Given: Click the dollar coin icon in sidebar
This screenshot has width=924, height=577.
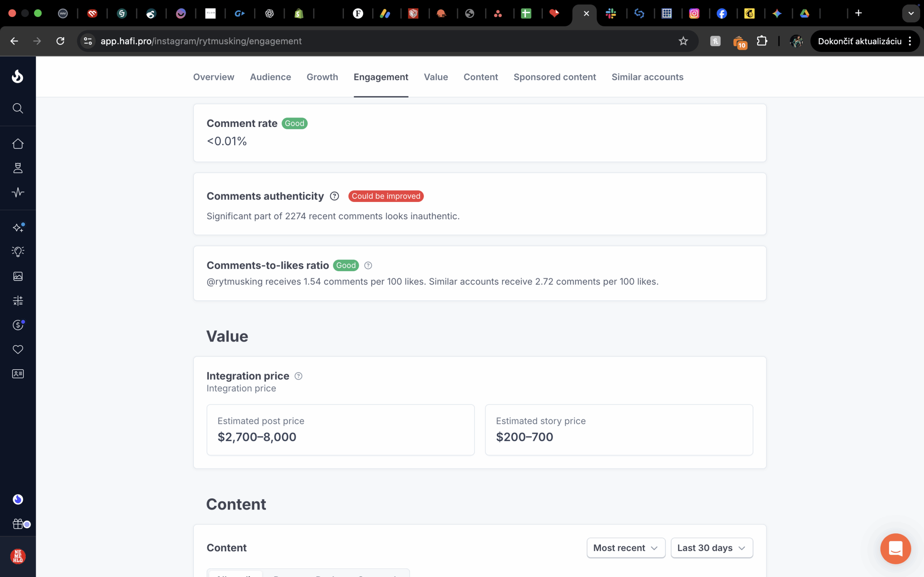Looking at the screenshot, I should (x=18, y=325).
